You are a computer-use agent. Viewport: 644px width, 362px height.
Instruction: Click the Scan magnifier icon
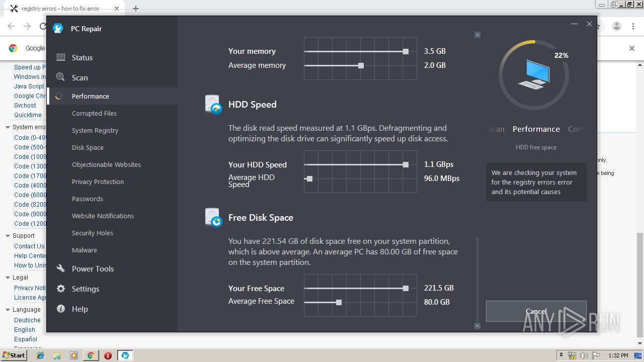click(x=61, y=77)
